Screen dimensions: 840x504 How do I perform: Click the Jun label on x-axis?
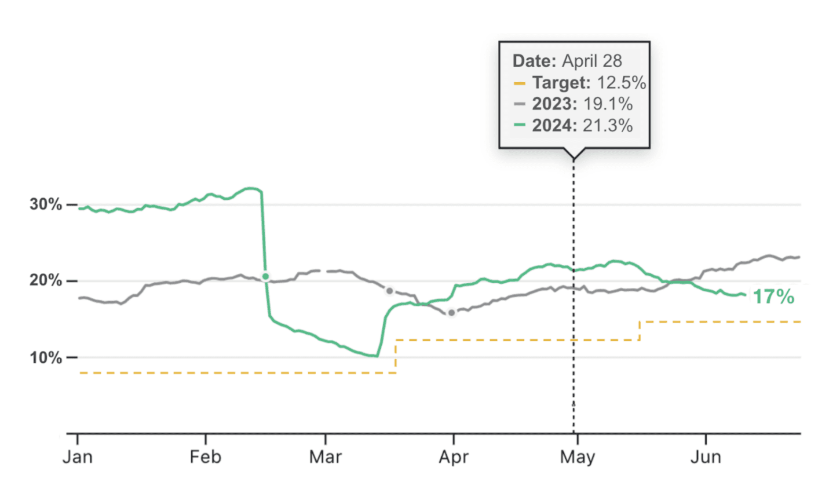pyautogui.click(x=705, y=457)
